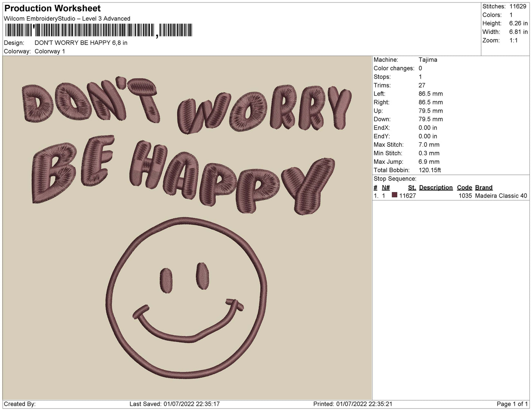
Task: Click the Last Saved timestamp
Action: point(175,404)
